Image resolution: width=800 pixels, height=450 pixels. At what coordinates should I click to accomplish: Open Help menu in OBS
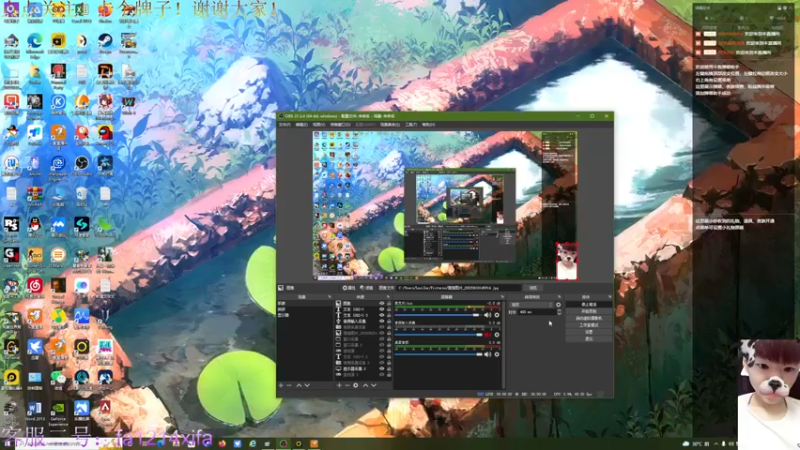click(429, 124)
